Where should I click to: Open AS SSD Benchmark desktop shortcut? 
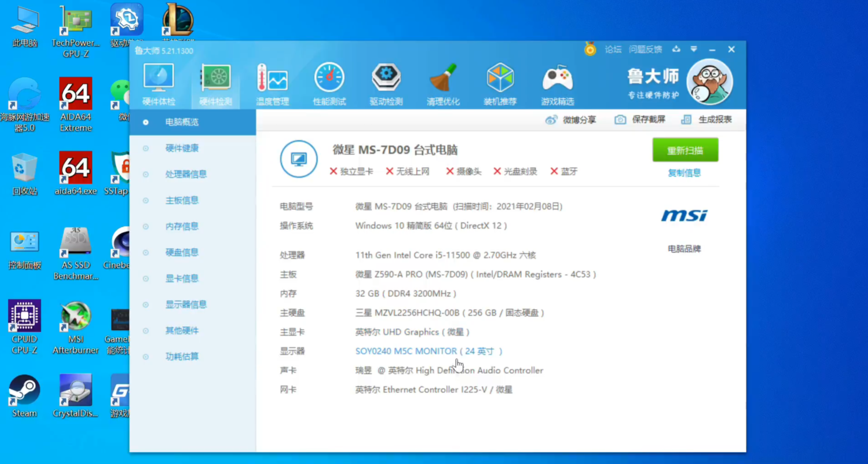(76, 253)
